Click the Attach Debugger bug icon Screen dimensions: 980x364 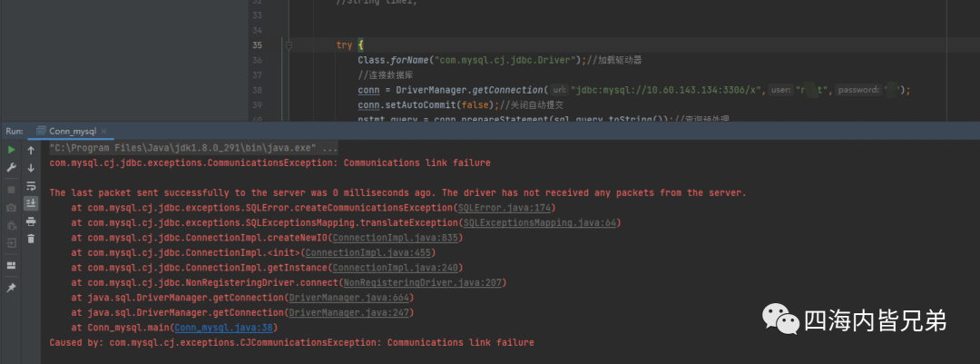point(11,225)
